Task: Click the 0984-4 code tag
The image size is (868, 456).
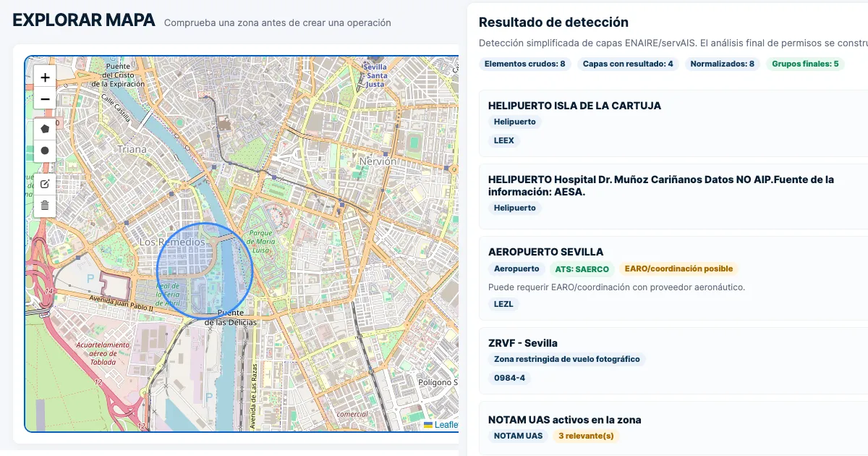Action: coord(509,378)
